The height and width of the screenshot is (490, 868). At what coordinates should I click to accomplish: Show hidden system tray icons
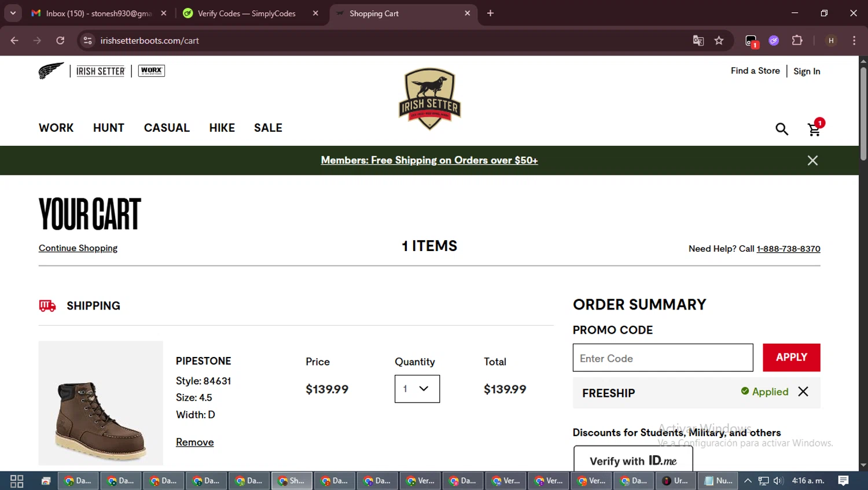coord(748,481)
